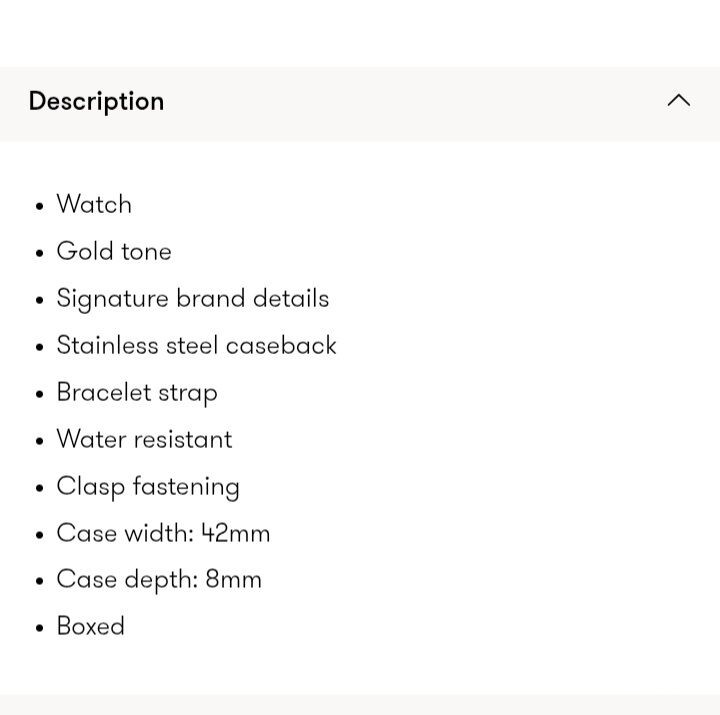Click the 'Water resistant' bullet text
The width and height of the screenshot is (720, 715).
(144, 439)
